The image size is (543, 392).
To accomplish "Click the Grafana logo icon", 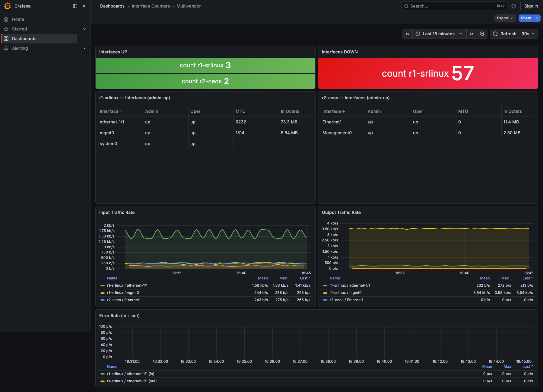I will click(7, 6).
